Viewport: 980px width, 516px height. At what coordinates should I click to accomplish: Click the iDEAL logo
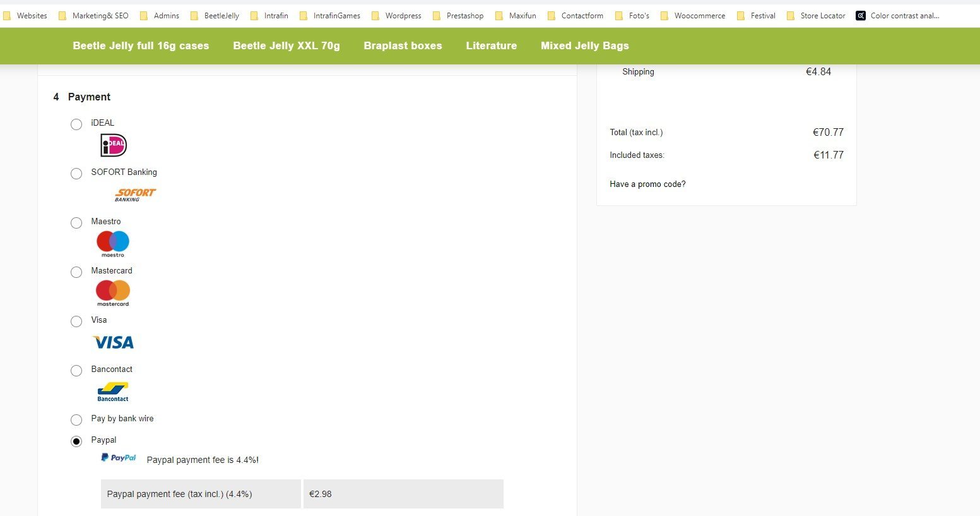pyautogui.click(x=114, y=145)
